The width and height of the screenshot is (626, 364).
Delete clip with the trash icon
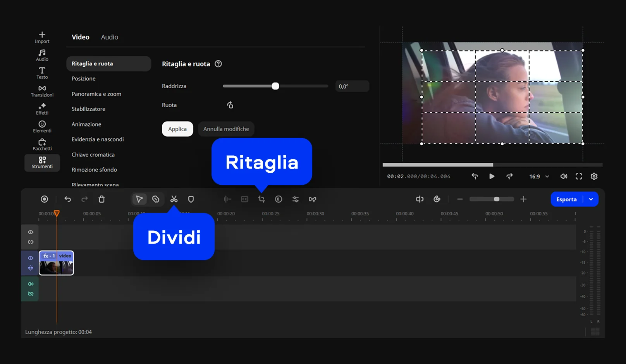coord(101,199)
